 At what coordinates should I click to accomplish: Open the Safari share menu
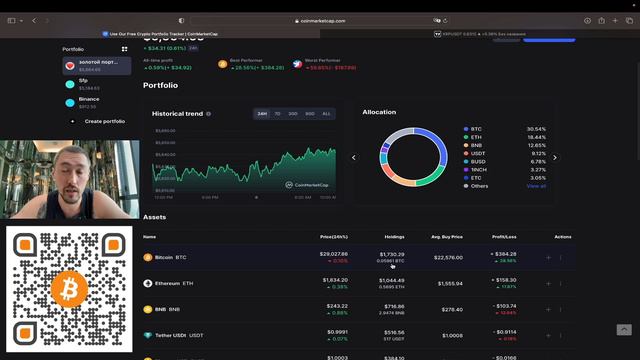(602, 20)
